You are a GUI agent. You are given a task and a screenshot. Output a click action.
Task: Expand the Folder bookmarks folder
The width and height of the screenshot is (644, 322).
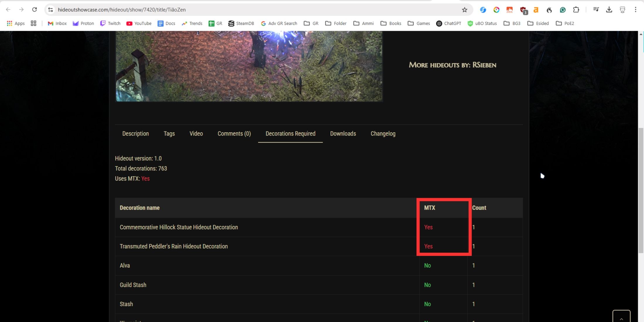336,23
